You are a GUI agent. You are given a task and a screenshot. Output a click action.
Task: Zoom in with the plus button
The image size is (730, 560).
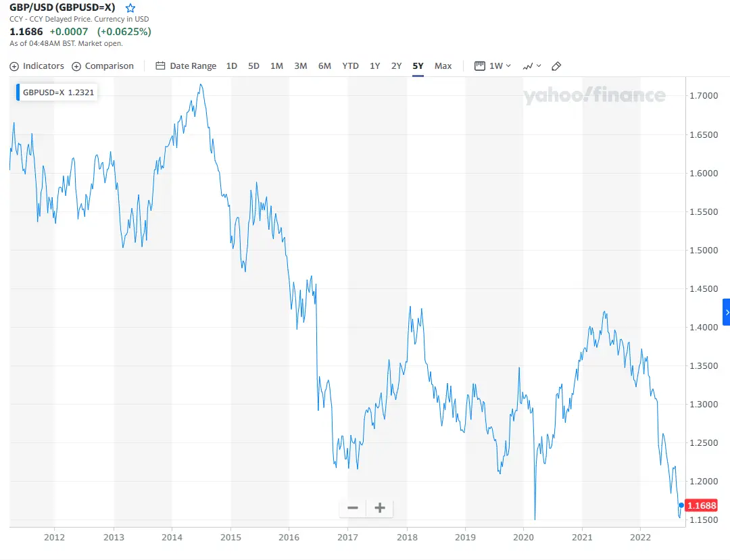tap(380, 508)
